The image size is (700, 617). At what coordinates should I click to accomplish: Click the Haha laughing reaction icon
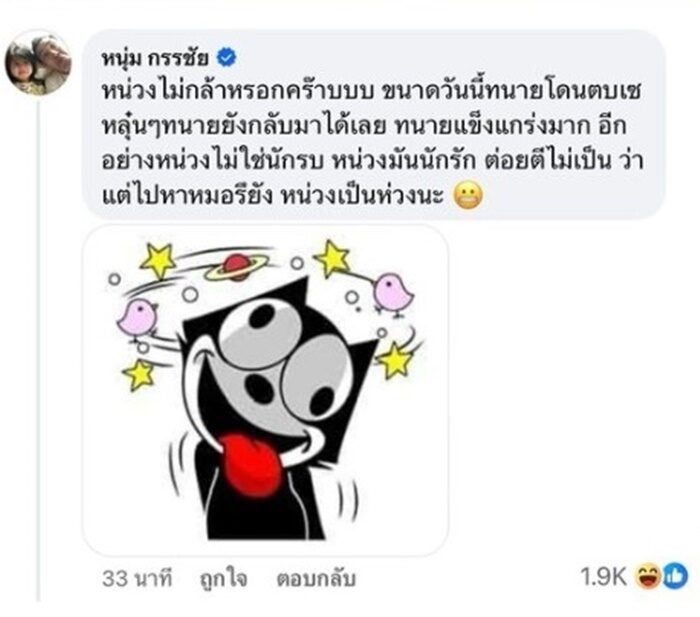(x=647, y=576)
